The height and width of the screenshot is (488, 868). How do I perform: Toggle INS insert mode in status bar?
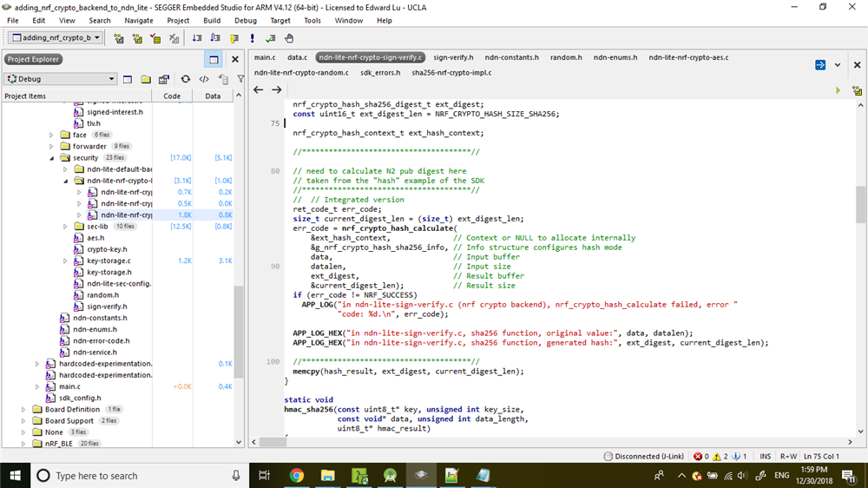click(x=765, y=457)
